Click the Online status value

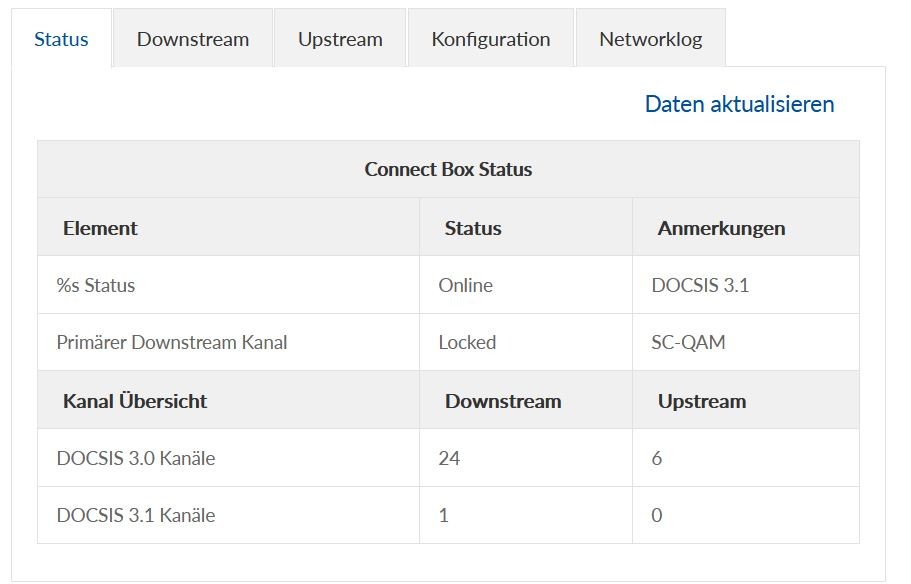[466, 285]
